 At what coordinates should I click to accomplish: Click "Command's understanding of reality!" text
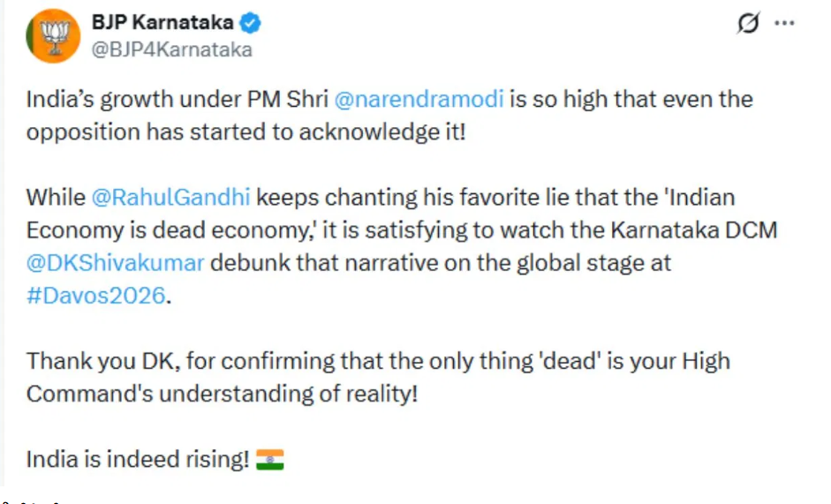tap(221, 394)
